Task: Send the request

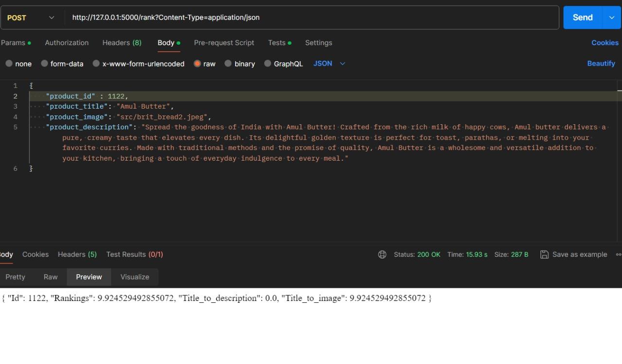Action: 582,17
